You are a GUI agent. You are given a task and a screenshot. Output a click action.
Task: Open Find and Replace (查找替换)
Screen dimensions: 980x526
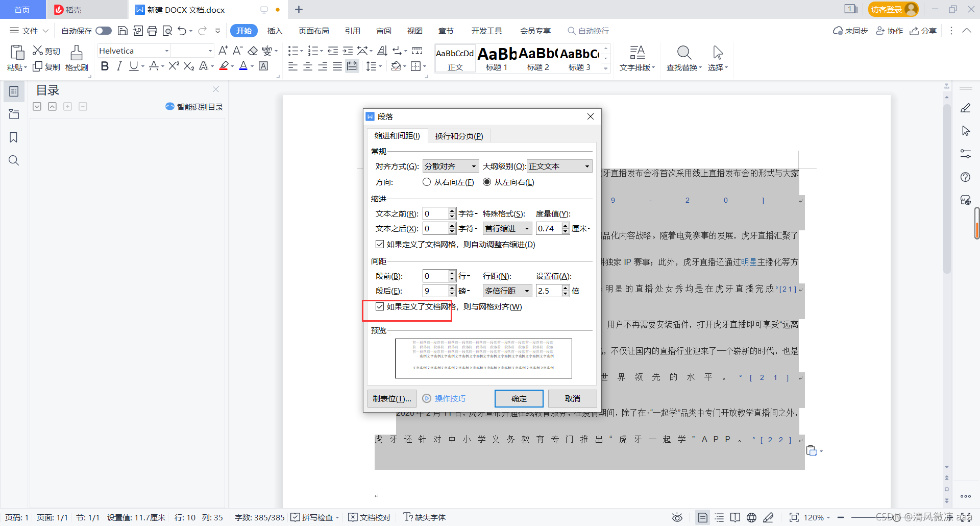tap(683, 58)
